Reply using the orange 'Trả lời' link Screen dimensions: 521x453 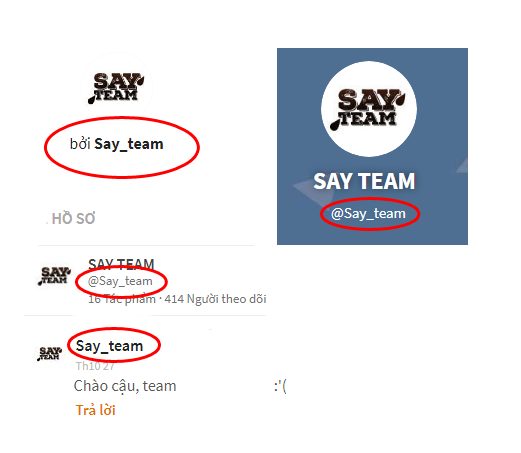(x=96, y=410)
